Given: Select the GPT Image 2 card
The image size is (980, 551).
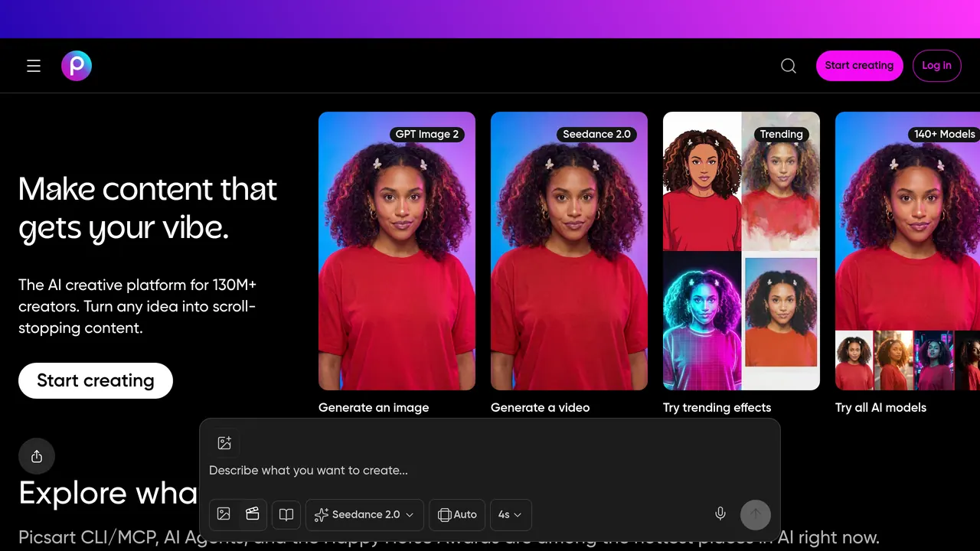Looking at the screenshot, I should (x=397, y=251).
